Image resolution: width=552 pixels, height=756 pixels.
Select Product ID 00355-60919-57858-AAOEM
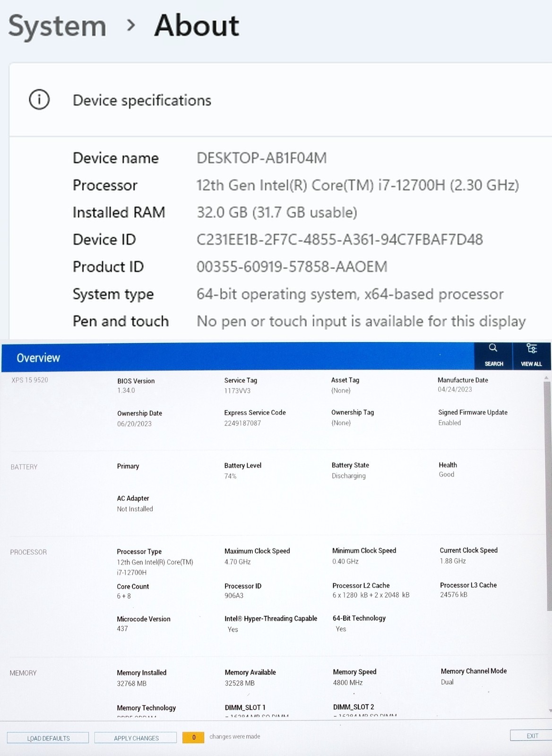292,266
